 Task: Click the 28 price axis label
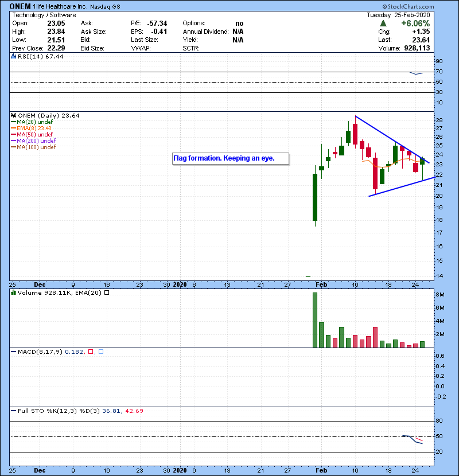pyautogui.click(x=439, y=120)
